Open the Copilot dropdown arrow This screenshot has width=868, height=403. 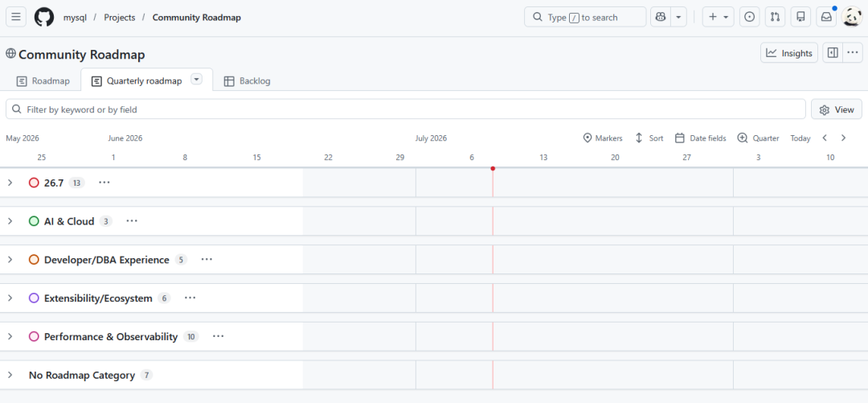(x=678, y=17)
